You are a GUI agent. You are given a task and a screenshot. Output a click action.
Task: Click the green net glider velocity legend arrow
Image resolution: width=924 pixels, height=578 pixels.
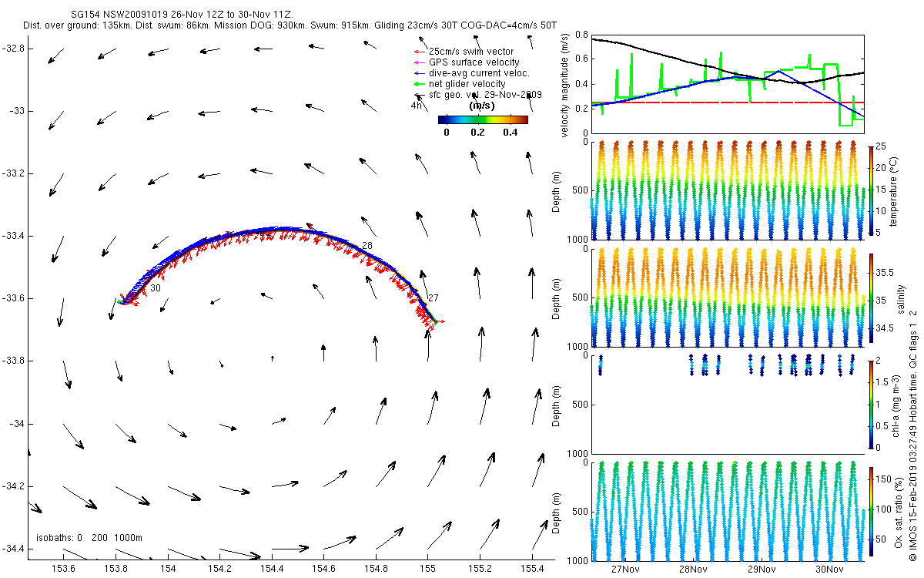coord(420,84)
